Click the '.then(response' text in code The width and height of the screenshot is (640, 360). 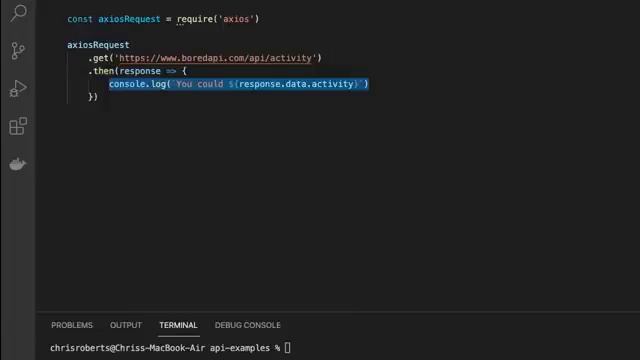124,71
